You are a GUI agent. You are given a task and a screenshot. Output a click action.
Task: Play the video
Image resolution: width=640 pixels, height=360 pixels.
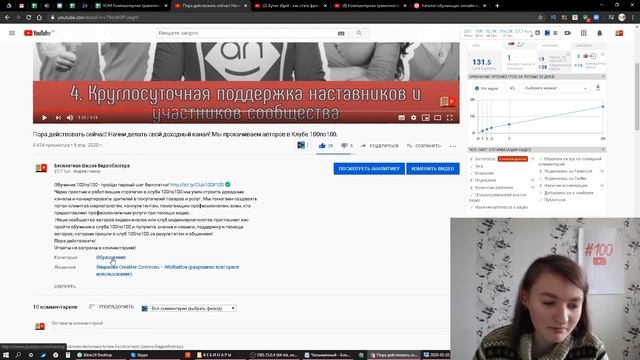click(44, 118)
